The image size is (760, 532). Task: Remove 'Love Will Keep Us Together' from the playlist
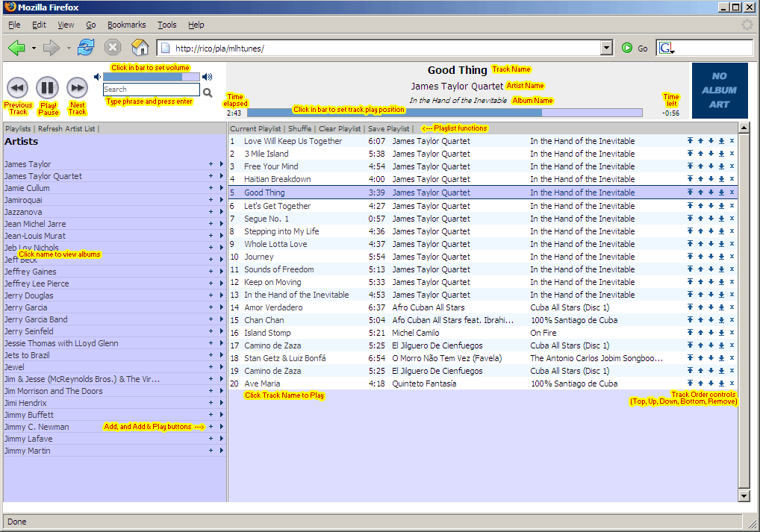click(732, 141)
